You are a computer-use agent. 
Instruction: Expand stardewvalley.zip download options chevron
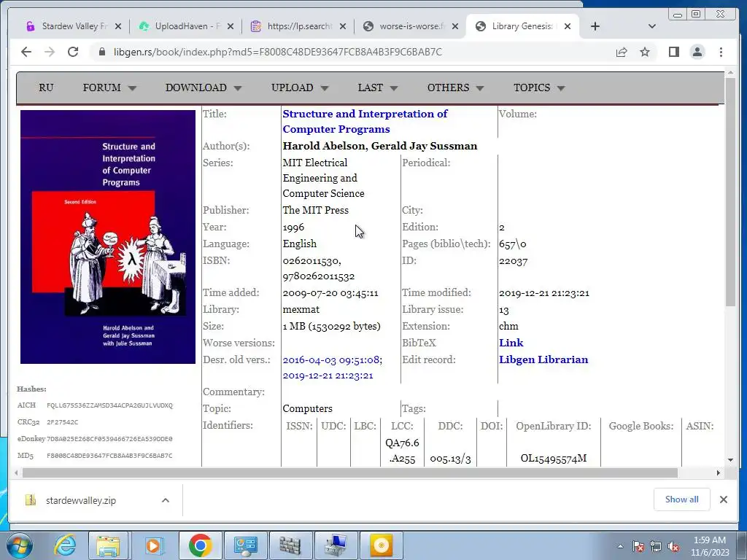[166, 500]
